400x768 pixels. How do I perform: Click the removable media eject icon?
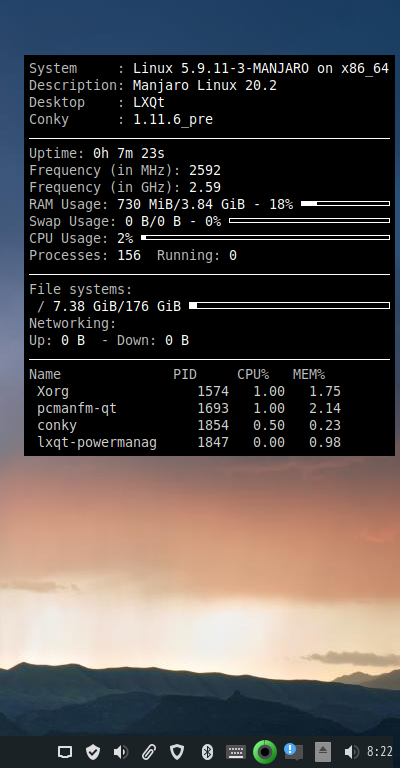point(323,752)
